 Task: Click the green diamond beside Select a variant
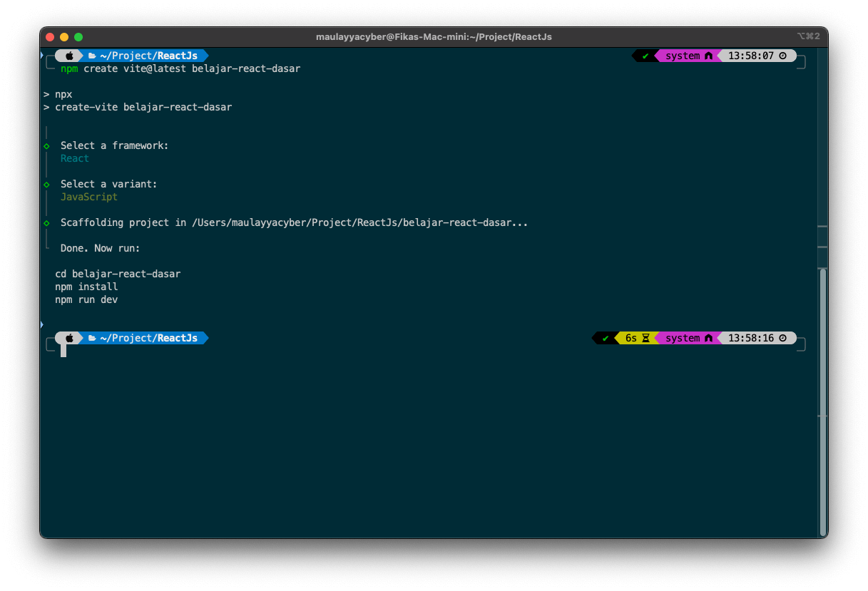tap(46, 184)
